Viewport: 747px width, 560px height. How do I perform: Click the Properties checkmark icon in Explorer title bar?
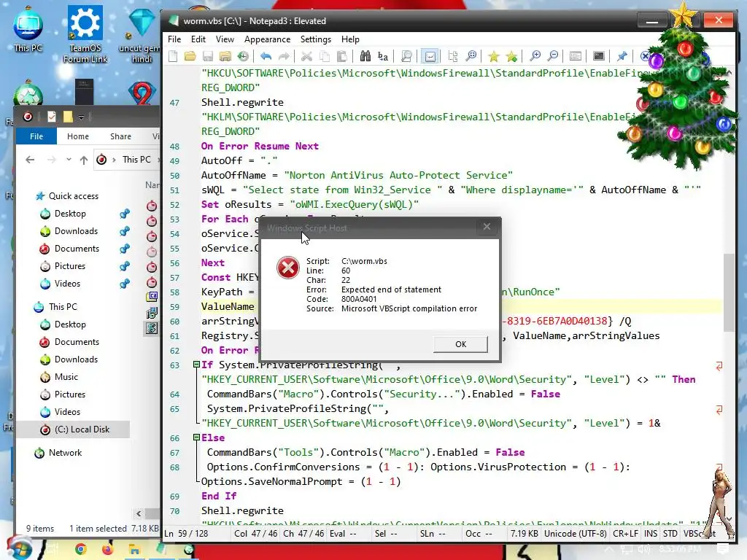tap(52, 117)
